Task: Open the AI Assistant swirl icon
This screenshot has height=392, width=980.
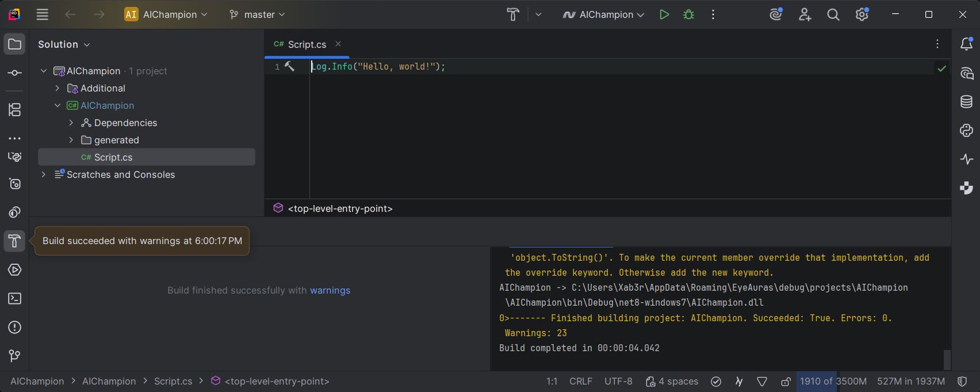Action: 776,14
